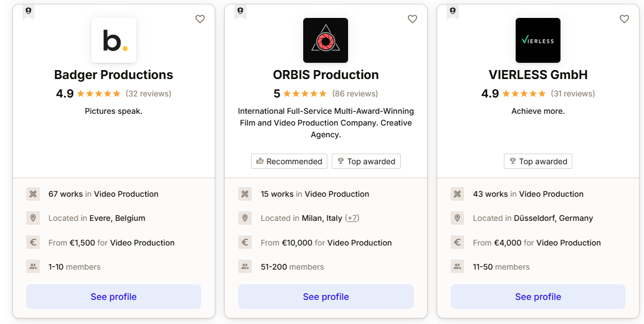This screenshot has height=324, width=644.
Task: Open See profile for VIERLESS GmbH
Action: tap(538, 297)
